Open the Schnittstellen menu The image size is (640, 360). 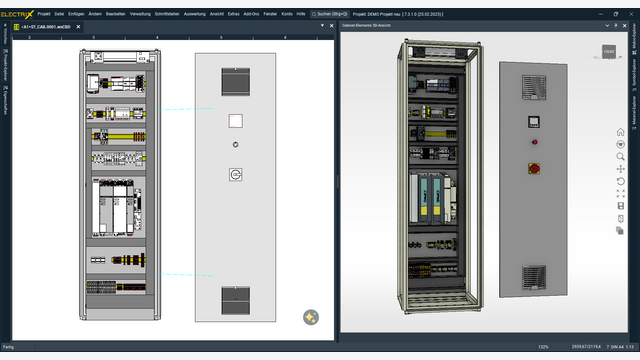point(167,14)
